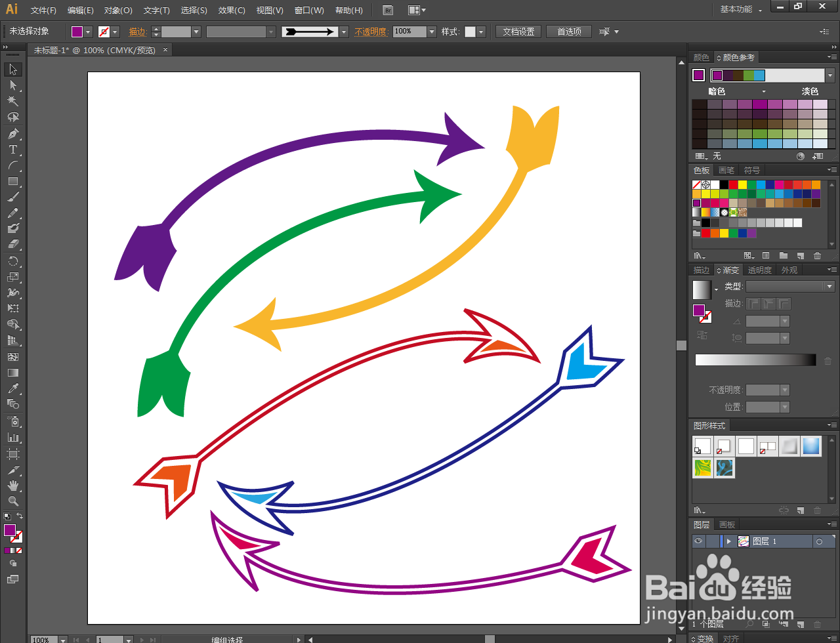The image size is (840, 643).
Task: Select the Shape Builder tool
Action: pyautogui.click(x=13, y=324)
